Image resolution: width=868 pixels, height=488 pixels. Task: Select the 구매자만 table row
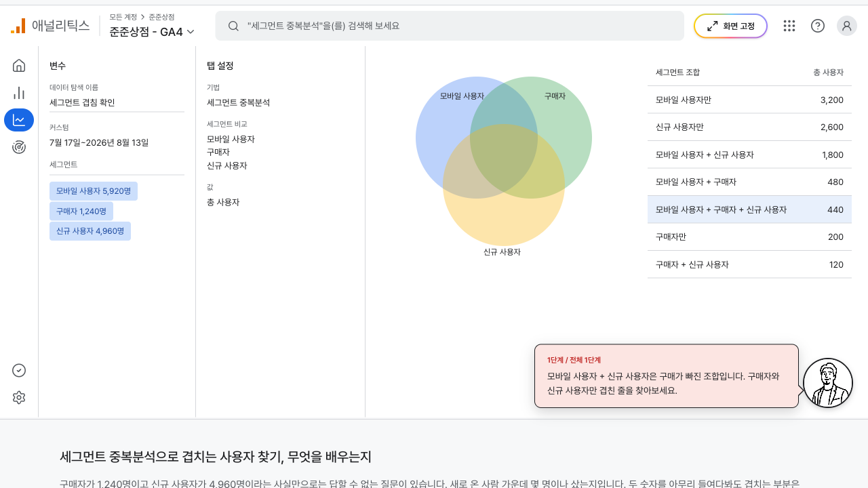click(749, 237)
